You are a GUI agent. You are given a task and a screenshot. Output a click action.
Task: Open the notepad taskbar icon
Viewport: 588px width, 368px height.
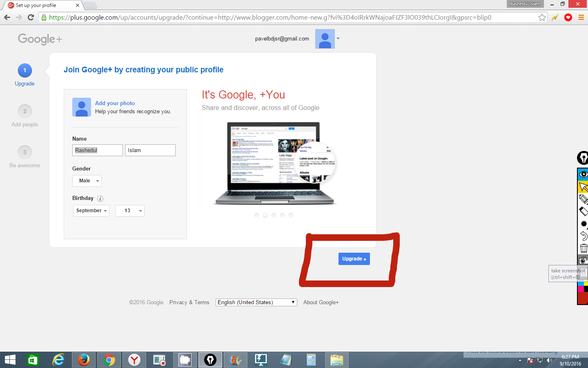pyautogui.click(x=286, y=360)
